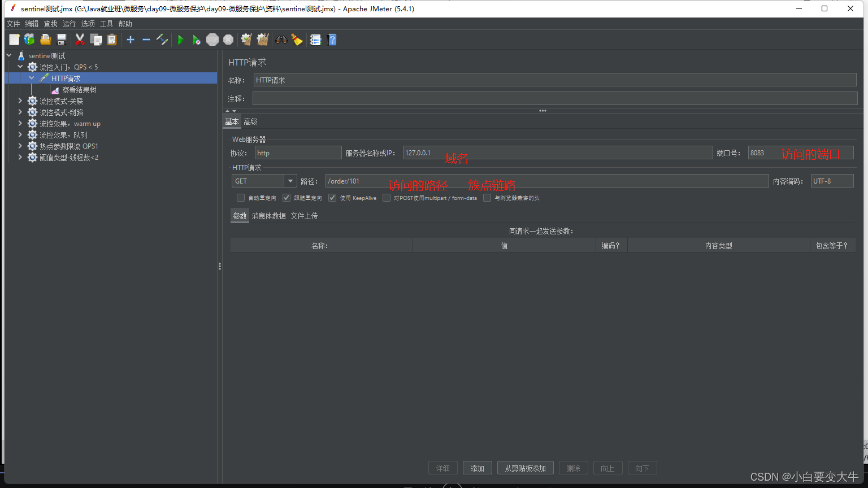Click the flask icon of sentinel测试
868x488 pixels.
pyautogui.click(x=21, y=56)
